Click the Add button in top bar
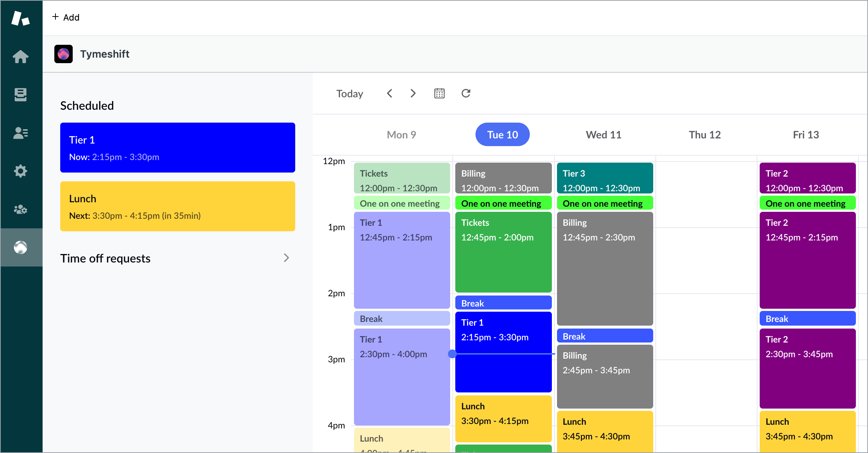Viewport: 868px width, 453px height. (x=66, y=17)
